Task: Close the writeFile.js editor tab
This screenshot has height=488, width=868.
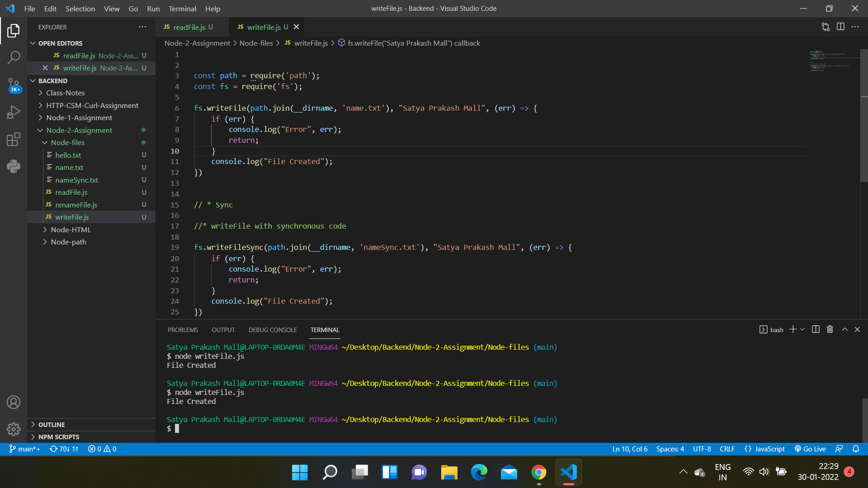Action: coord(296,27)
